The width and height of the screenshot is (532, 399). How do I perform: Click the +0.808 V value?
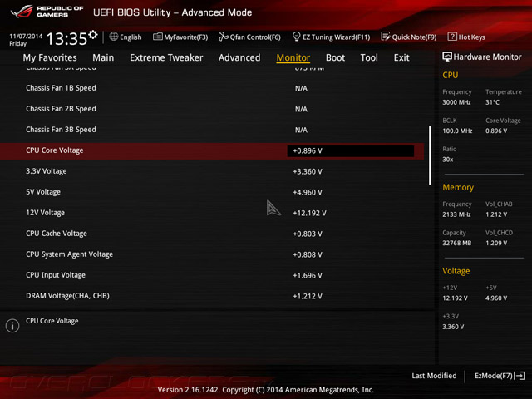coord(308,255)
